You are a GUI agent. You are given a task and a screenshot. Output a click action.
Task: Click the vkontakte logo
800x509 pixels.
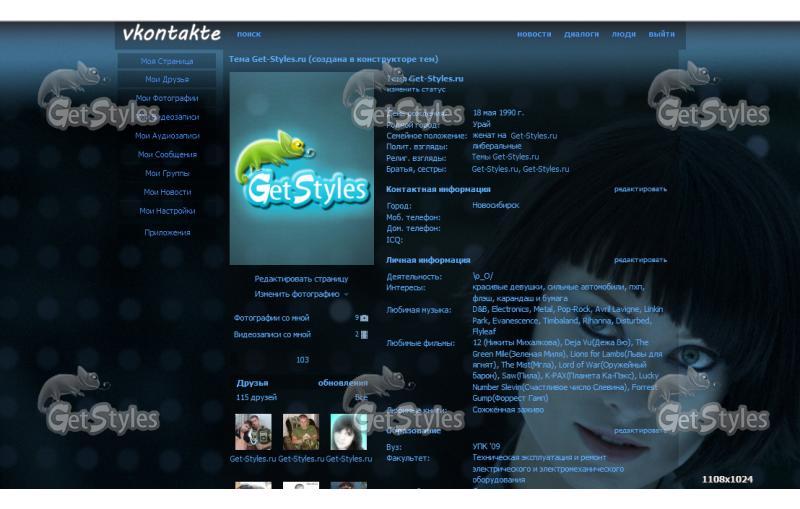[172, 34]
